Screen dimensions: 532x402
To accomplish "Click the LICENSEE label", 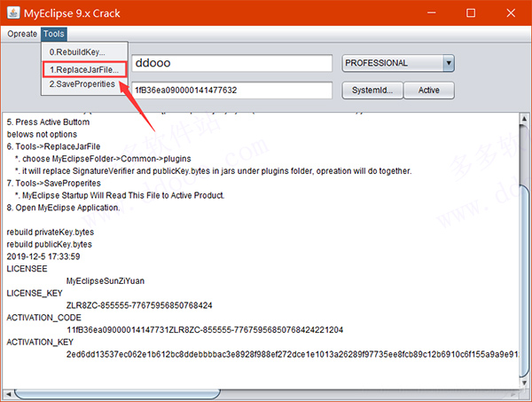I will coord(27,269).
